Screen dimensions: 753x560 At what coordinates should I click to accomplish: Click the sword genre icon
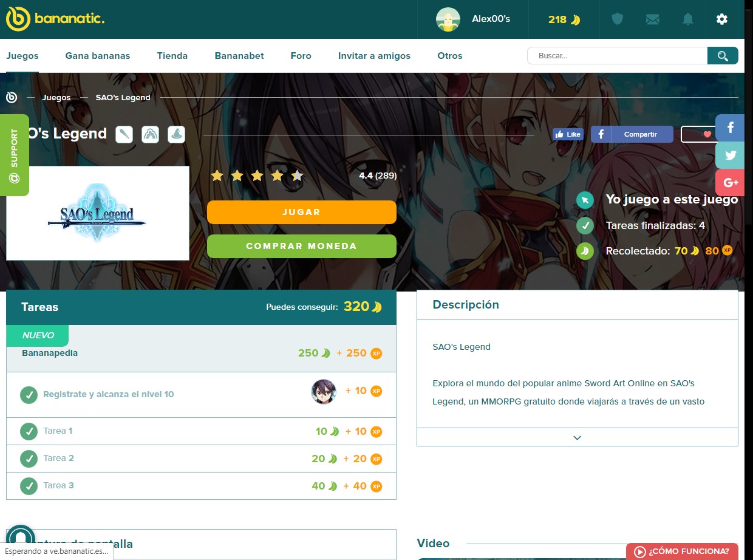[x=124, y=134]
